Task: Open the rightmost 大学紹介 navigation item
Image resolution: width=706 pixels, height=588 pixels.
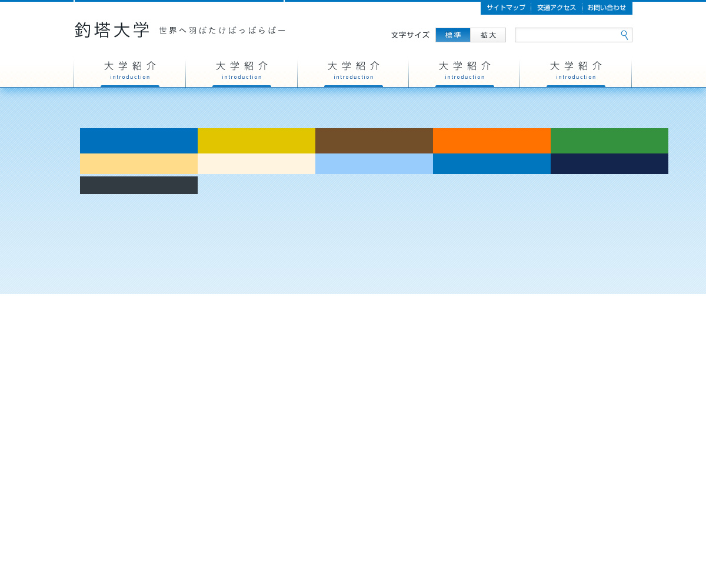Action: (x=576, y=71)
